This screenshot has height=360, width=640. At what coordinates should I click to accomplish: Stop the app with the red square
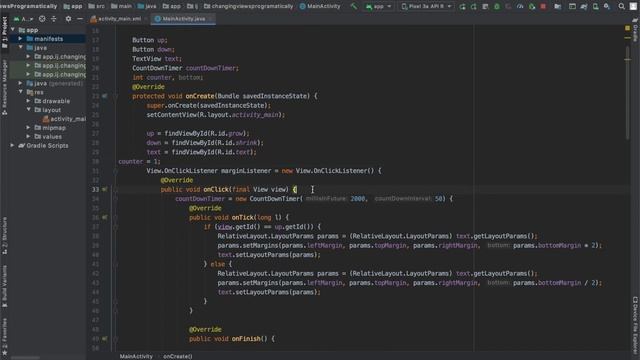(x=543, y=7)
